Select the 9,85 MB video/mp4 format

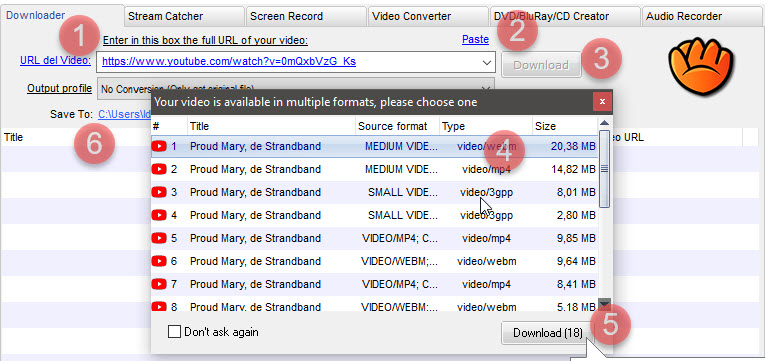[374, 239]
